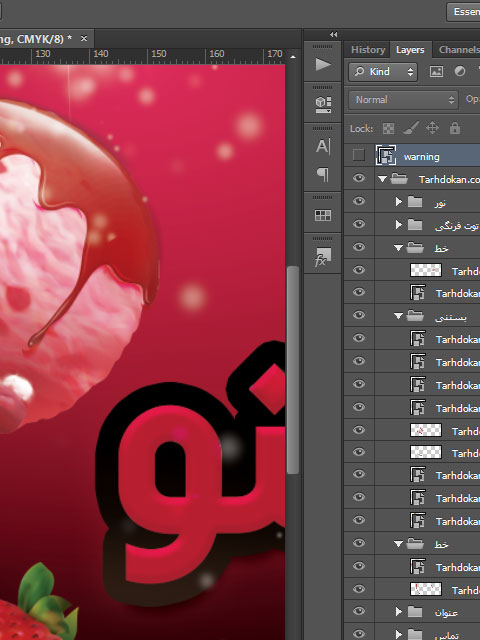Hide the Tarhdokan.com group layer
This screenshot has width=480, height=640.
(x=359, y=178)
